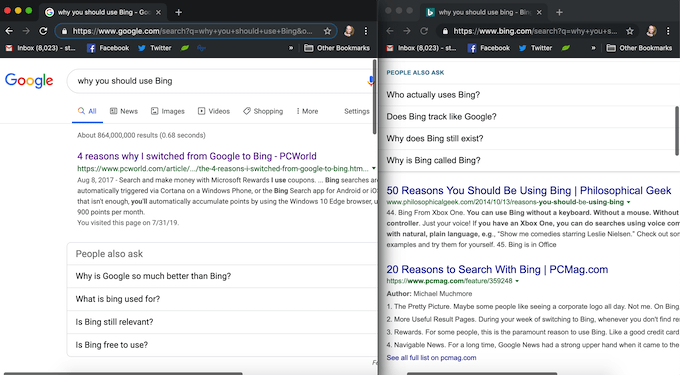
Task: Click the lock icon in Bing address bar
Action: tap(445, 31)
